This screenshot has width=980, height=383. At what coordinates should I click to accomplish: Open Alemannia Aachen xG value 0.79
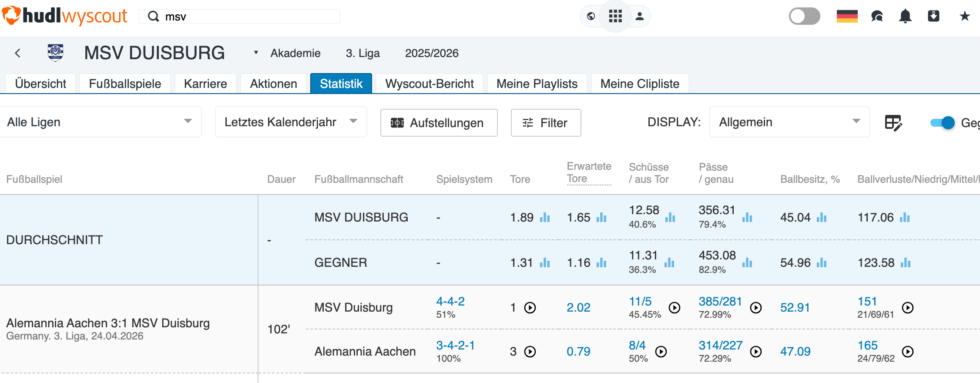pyautogui.click(x=578, y=352)
